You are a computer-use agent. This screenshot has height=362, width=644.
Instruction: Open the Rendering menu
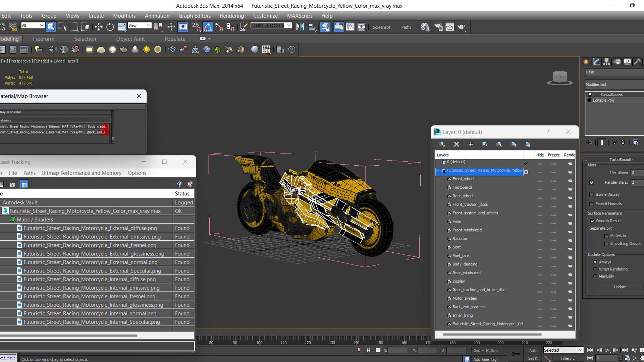coord(232,16)
